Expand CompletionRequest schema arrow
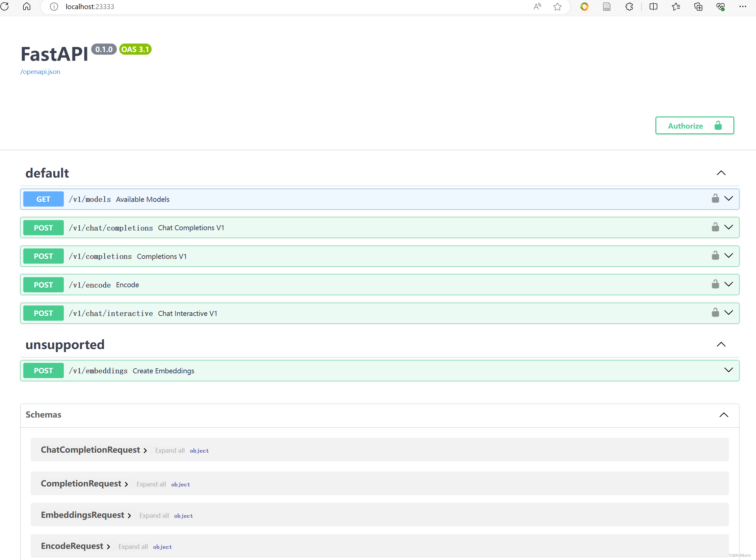The image size is (756, 560). 126,484
